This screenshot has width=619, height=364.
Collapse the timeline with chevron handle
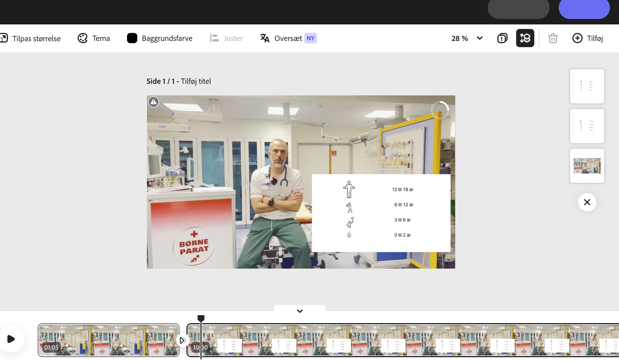[300, 311]
